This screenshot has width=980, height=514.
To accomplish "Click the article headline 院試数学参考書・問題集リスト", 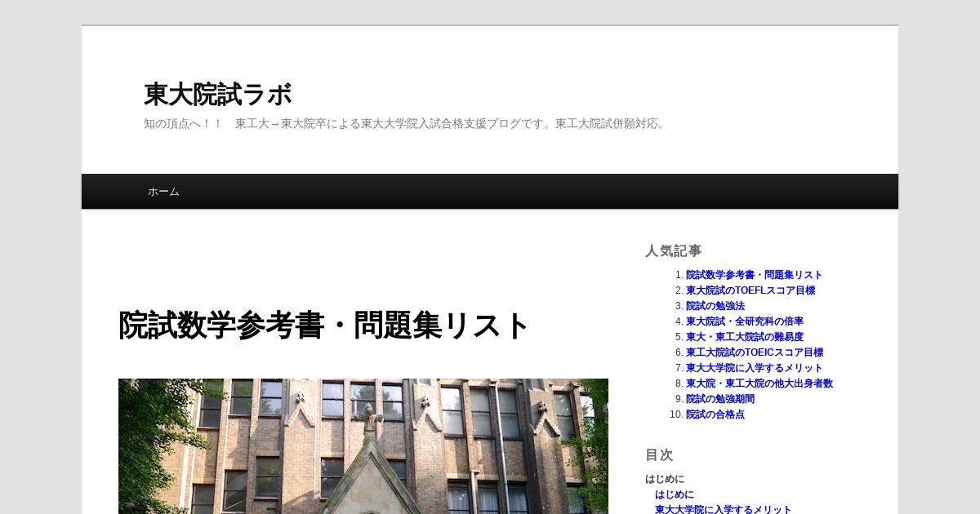I will pos(325,326).
